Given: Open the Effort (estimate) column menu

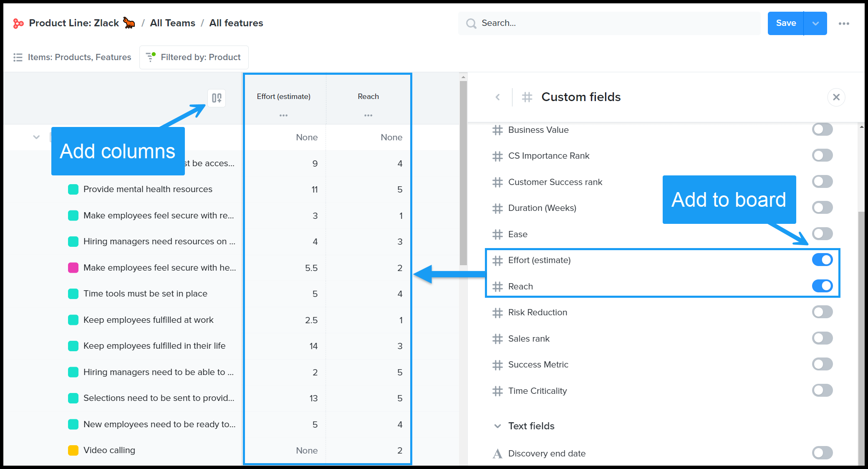Looking at the screenshot, I should coord(284,115).
